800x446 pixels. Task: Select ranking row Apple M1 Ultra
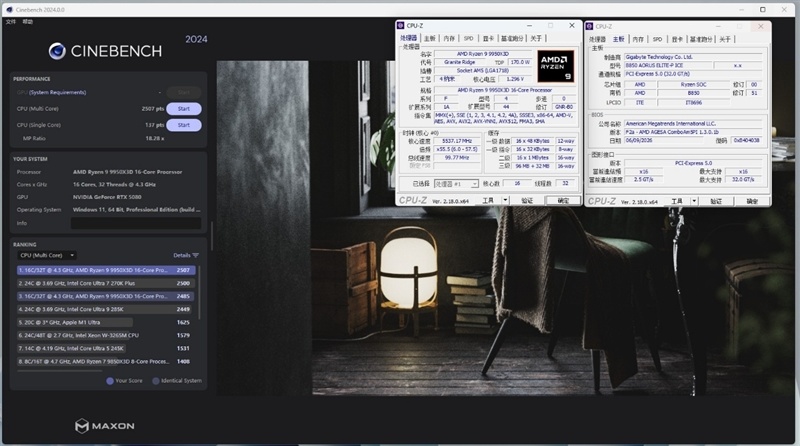click(106, 323)
